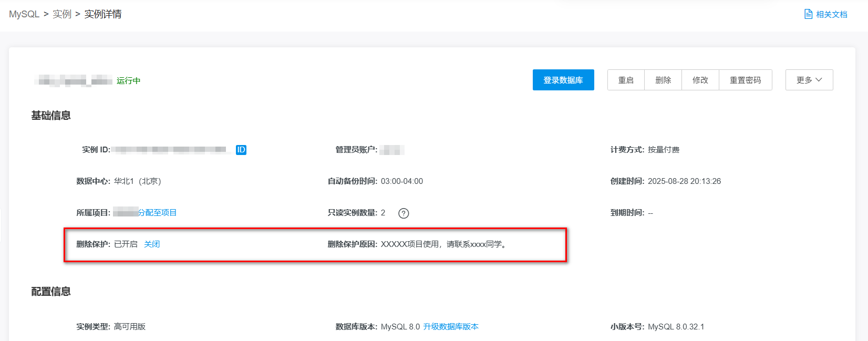
Task: Click the 重置密码 button
Action: point(746,80)
